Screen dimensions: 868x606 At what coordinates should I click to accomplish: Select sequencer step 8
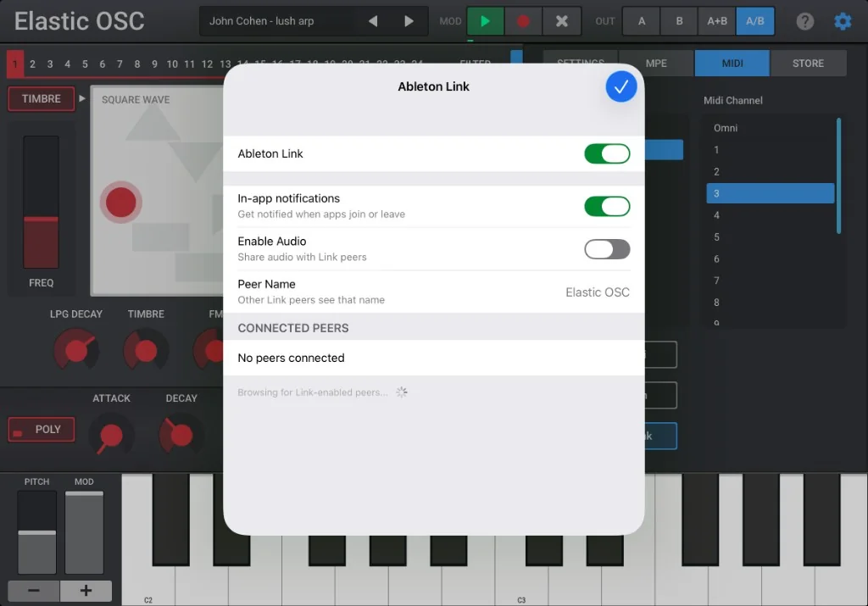pos(137,64)
